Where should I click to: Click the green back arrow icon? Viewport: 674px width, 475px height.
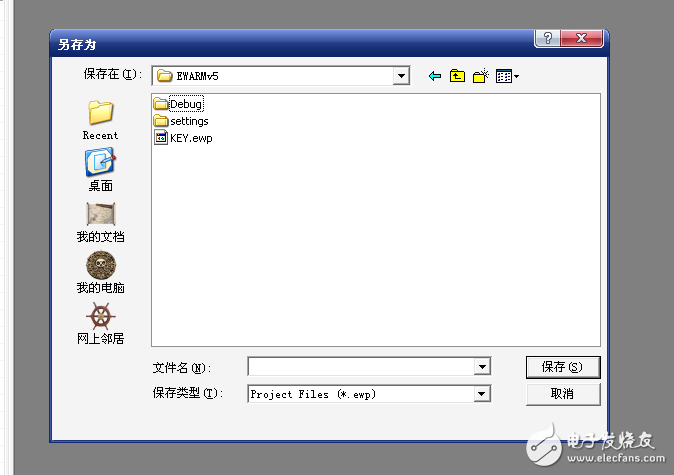[434, 76]
